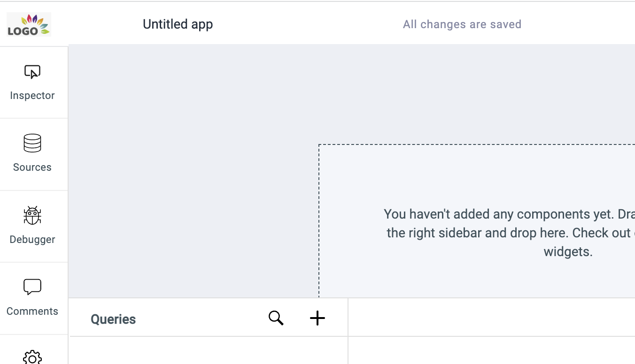Open the Sources database icon
Image resolution: width=635 pixels, height=364 pixels.
pos(32,144)
